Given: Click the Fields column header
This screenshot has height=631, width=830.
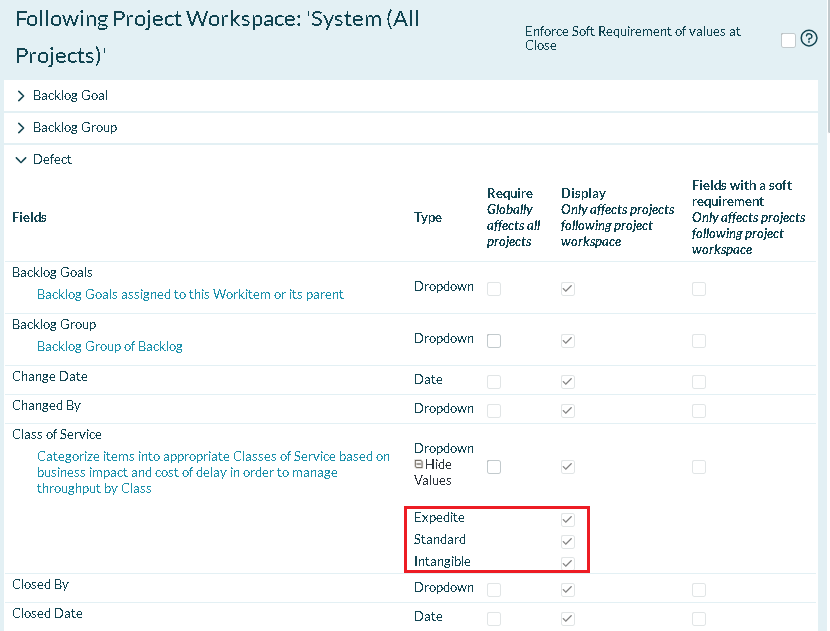Looking at the screenshot, I should click(x=29, y=217).
